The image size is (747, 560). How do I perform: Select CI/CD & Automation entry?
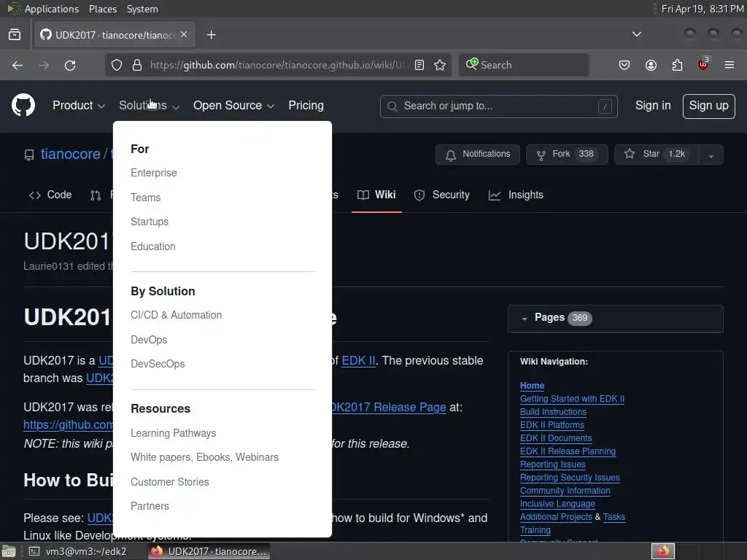tap(177, 315)
